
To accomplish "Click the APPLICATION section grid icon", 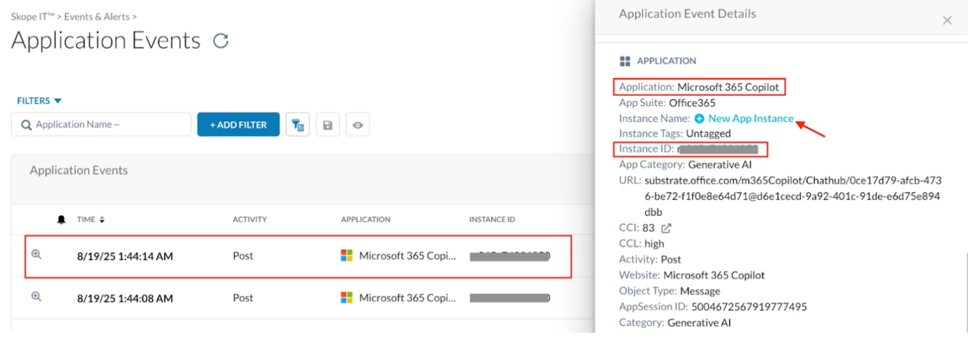I will click(x=625, y=61).
